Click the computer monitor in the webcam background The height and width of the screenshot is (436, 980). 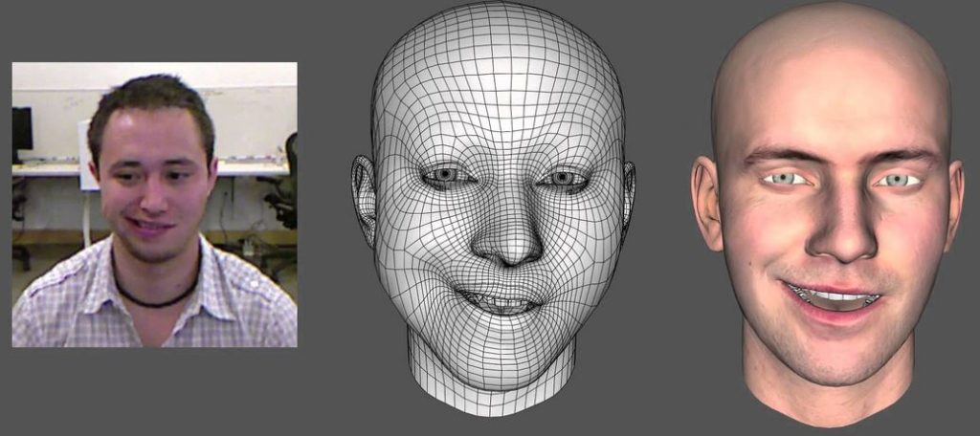point(21,129)
